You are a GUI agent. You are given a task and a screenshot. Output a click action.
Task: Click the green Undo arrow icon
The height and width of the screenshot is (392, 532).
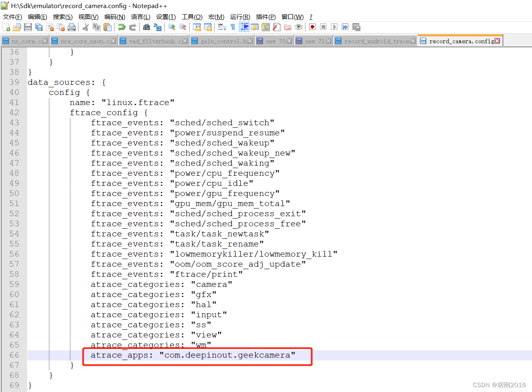tap(121, 27)
